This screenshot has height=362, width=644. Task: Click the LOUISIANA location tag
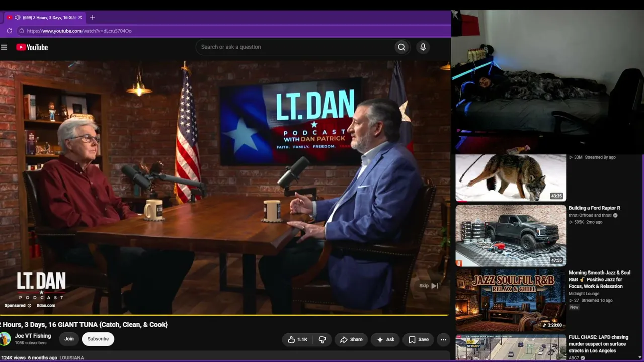tap(72, 358)
